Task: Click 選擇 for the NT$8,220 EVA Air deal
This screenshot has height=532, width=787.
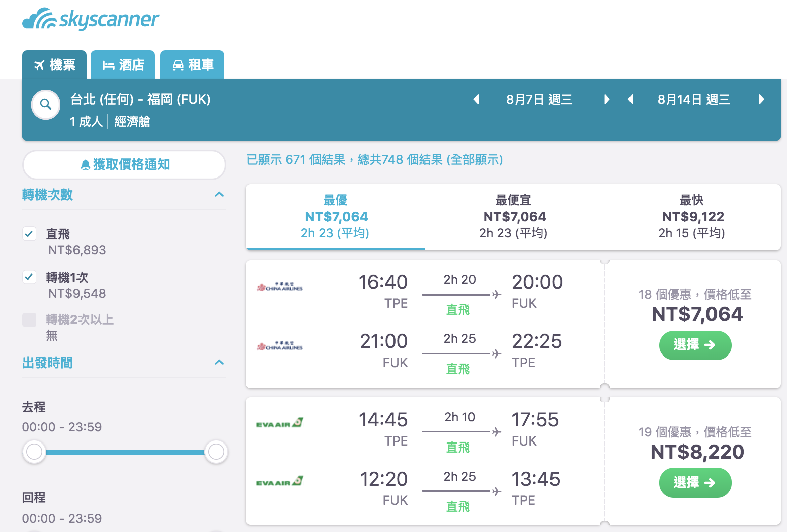Action: click(x=695, y=483)
